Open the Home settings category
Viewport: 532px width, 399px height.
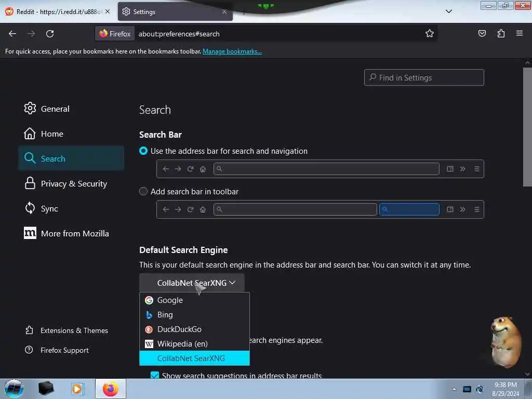click(71, 134)
